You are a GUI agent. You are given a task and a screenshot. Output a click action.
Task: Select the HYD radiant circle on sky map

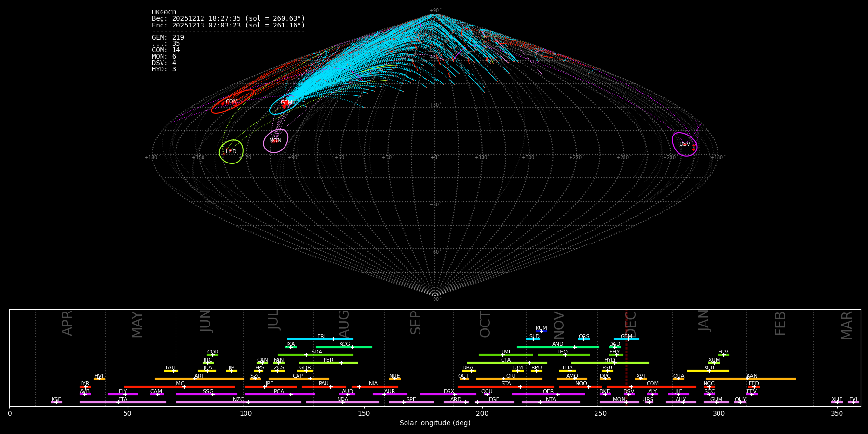click(231, 152)
